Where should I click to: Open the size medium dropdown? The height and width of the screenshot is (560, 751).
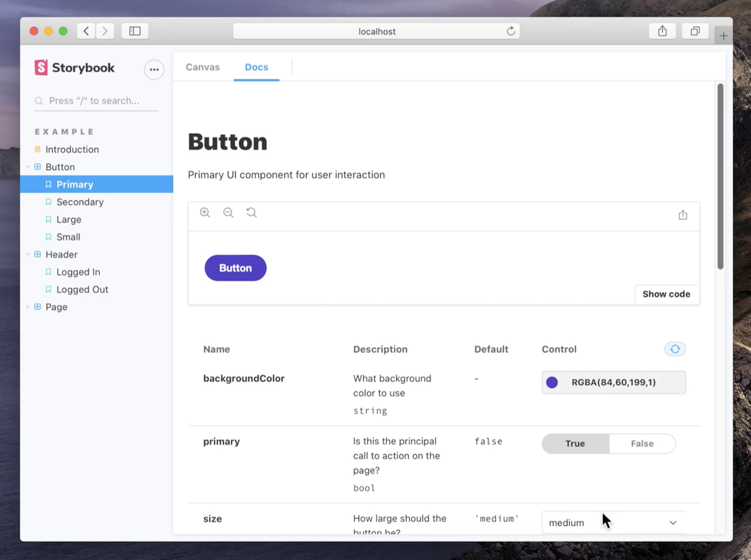coord(613,523)
